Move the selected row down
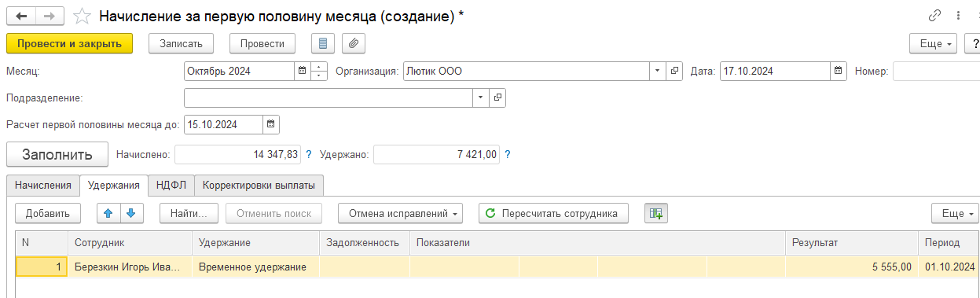The height and width of the screenshot is (298, 980). pyautogui.click(x=131, y=213)
